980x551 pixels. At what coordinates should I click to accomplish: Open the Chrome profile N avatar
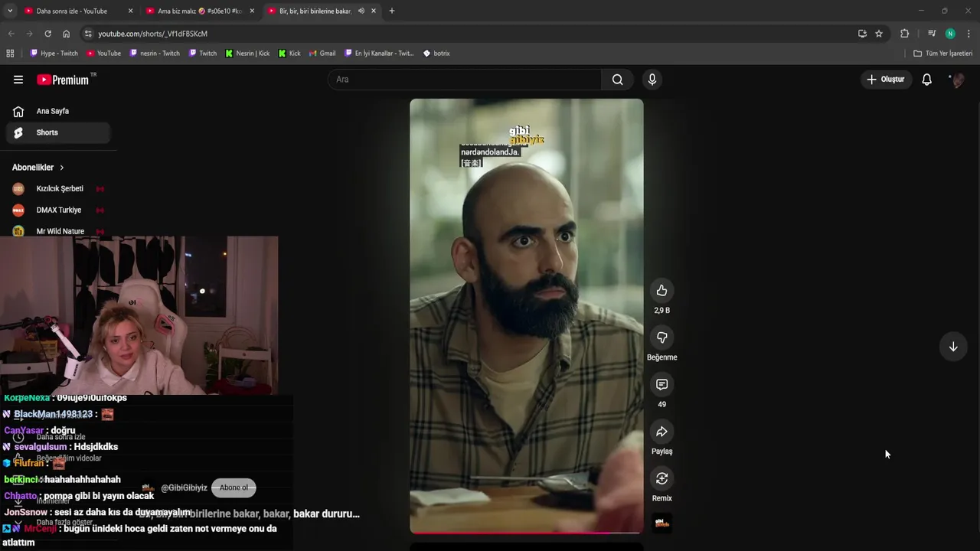point(950,34)
